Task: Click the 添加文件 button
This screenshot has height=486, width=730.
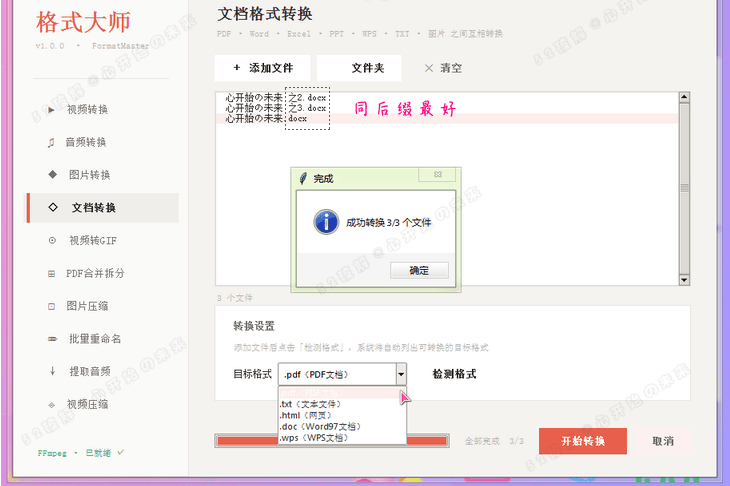Action: pos(263,68)
